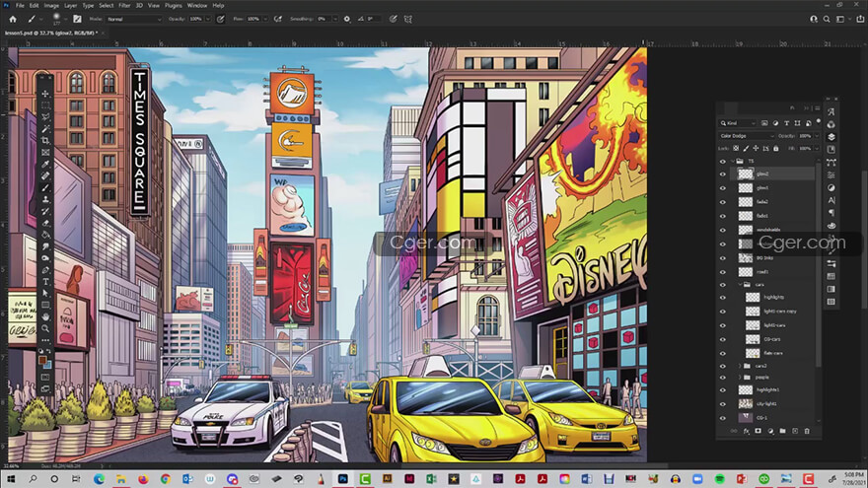The height and width of the screenshot is (488, 868).
Task: Open the layer filter Kind dropdown
Action: point(738,123)
